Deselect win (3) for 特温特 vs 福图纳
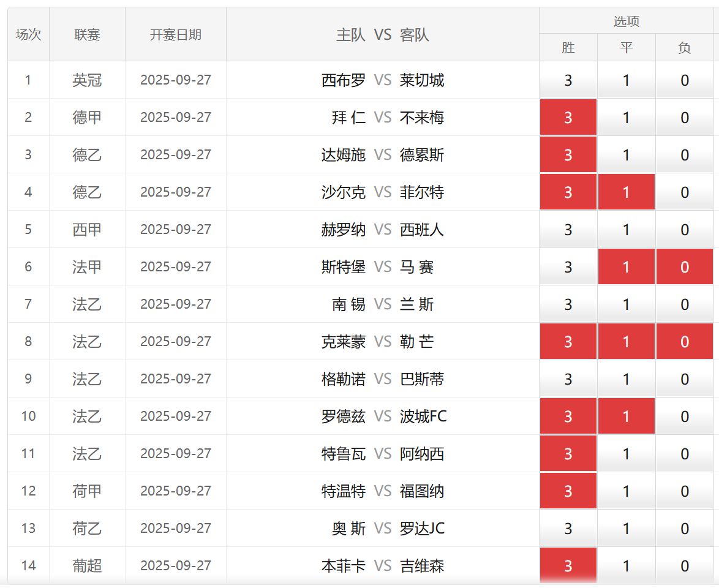Viewport: 719px width, 588px height. pyautogui.click(x=568, y=491)
